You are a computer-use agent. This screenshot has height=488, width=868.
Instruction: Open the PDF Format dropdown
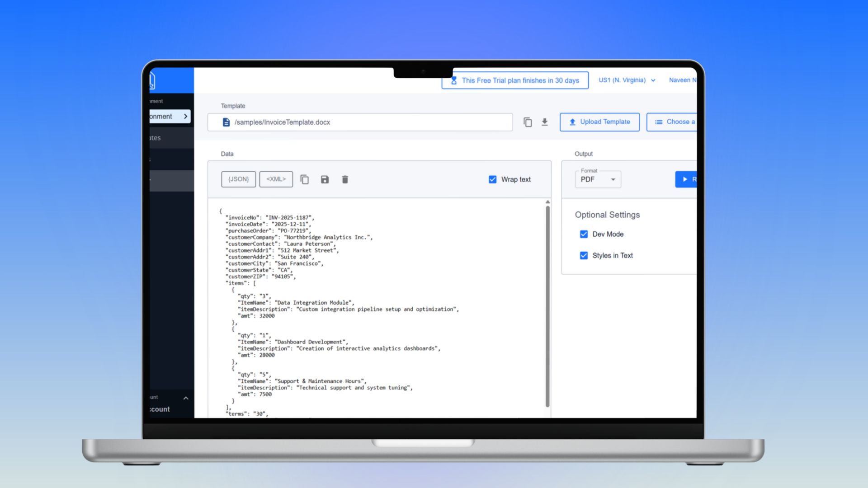point(598,179)
